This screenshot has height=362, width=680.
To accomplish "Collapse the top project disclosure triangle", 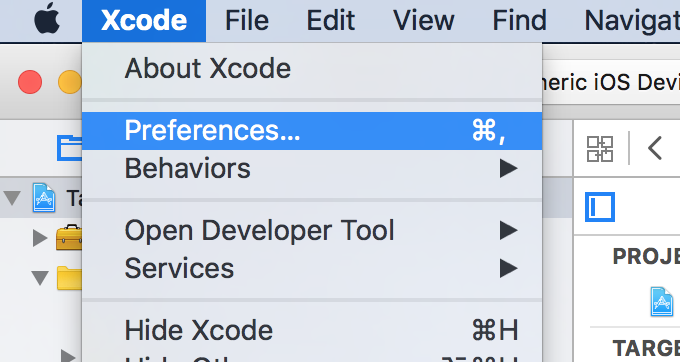I will pyautogui.click(x=12, y=198).
